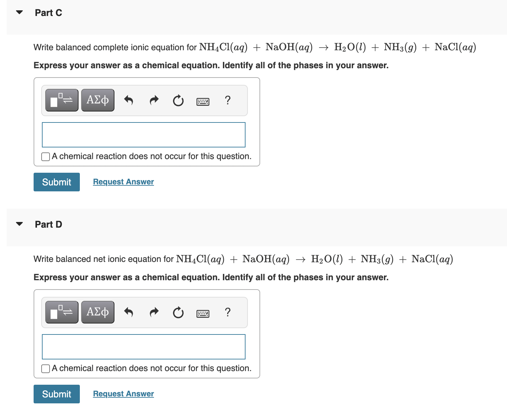The width and height of the screenshot is (507, 420).
Task: Select the Part C section header
Action: (48, 12)
